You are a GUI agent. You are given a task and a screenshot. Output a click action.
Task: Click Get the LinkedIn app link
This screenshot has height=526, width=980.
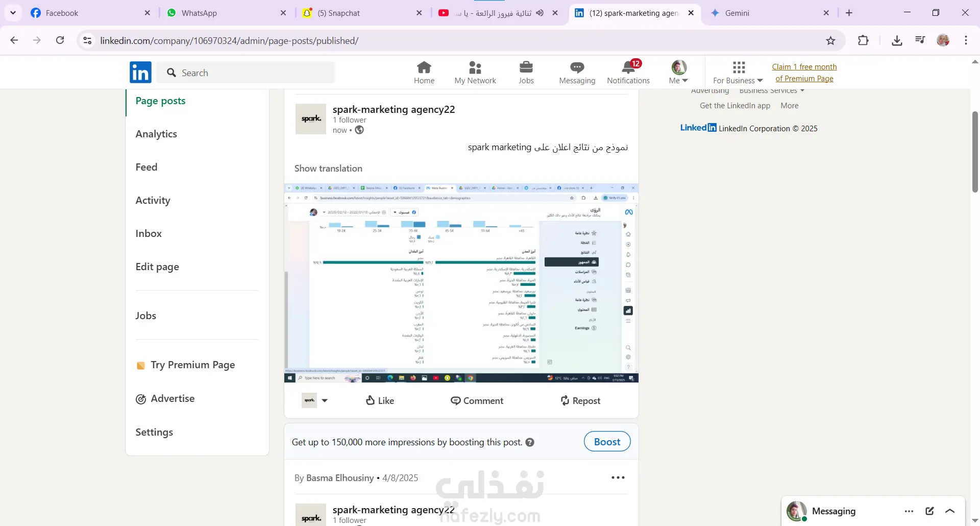[735, 106]
